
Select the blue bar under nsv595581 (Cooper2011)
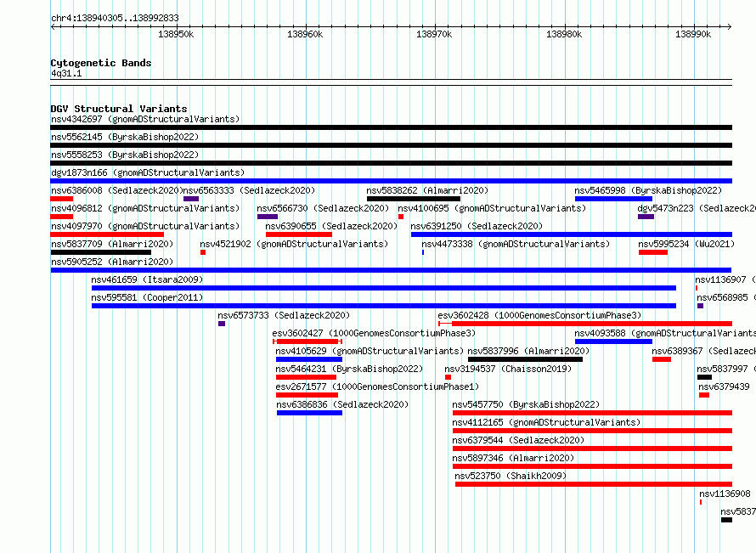[384, 306]
